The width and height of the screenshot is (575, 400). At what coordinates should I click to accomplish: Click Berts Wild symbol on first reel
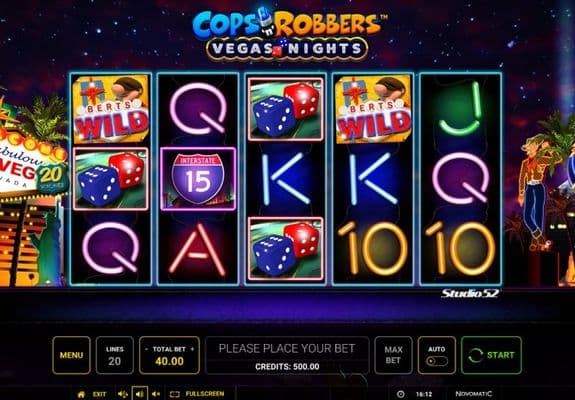(111, 109)
